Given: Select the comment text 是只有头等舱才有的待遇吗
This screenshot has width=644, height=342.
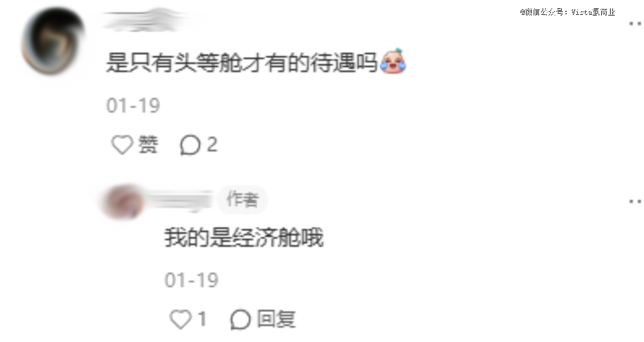Looking at the screenshot, I should pyautogui.click(x=241, y=63).
